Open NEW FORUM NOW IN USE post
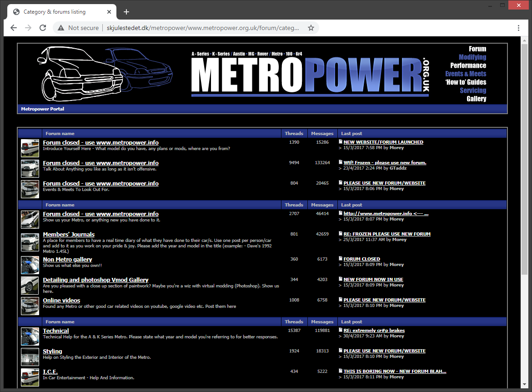 coord(373,279)
